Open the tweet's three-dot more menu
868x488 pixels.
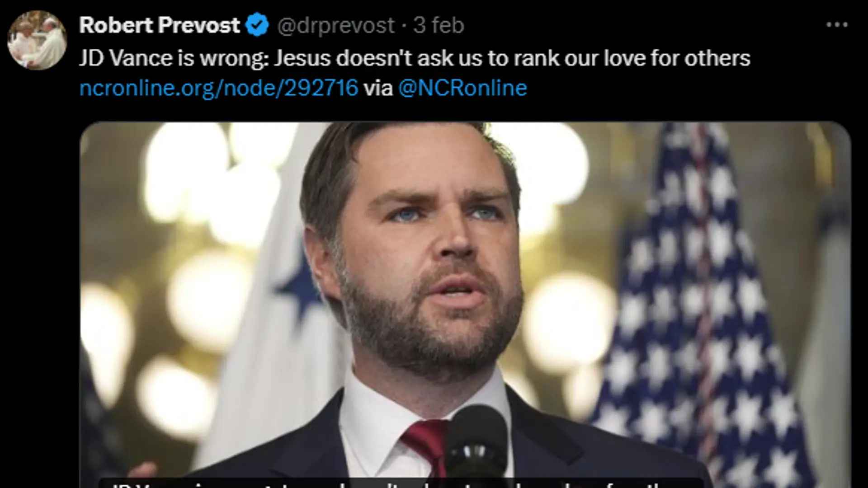coord(837,25)
